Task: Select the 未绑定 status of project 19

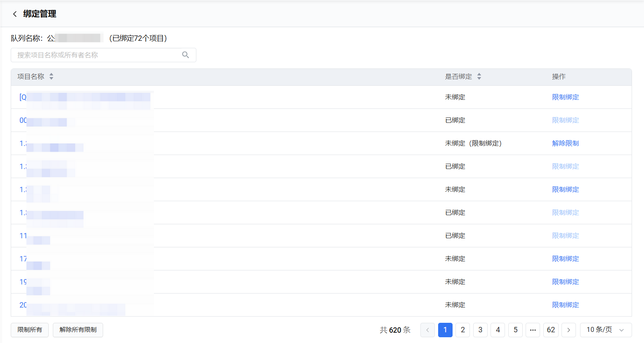Action: coord(455,282)
